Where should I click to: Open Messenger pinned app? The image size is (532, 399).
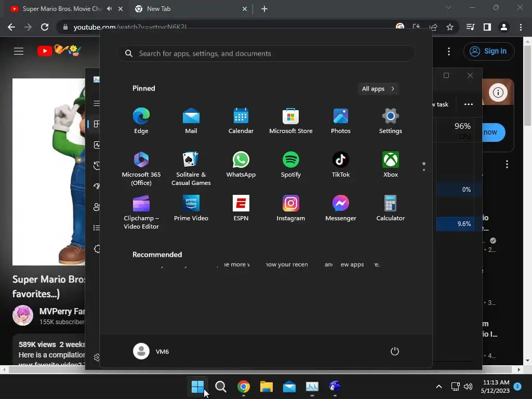(x=341, y=208)
